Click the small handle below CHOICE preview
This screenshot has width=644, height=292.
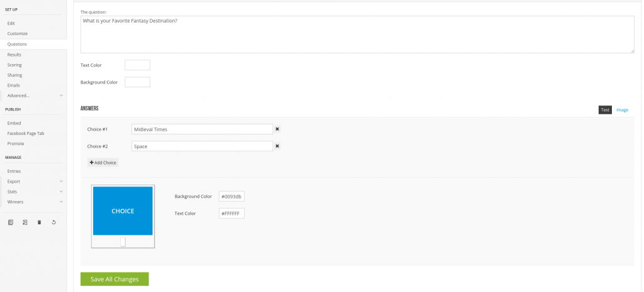tap(123, 242)
